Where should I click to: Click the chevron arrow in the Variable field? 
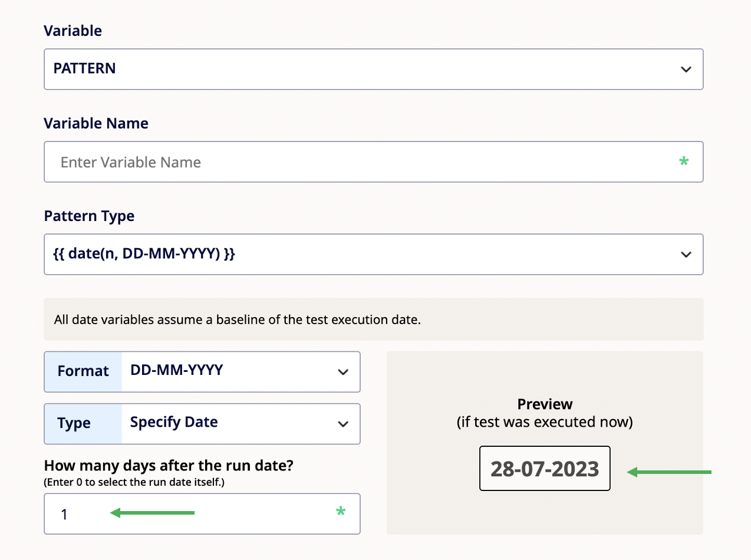686,70
